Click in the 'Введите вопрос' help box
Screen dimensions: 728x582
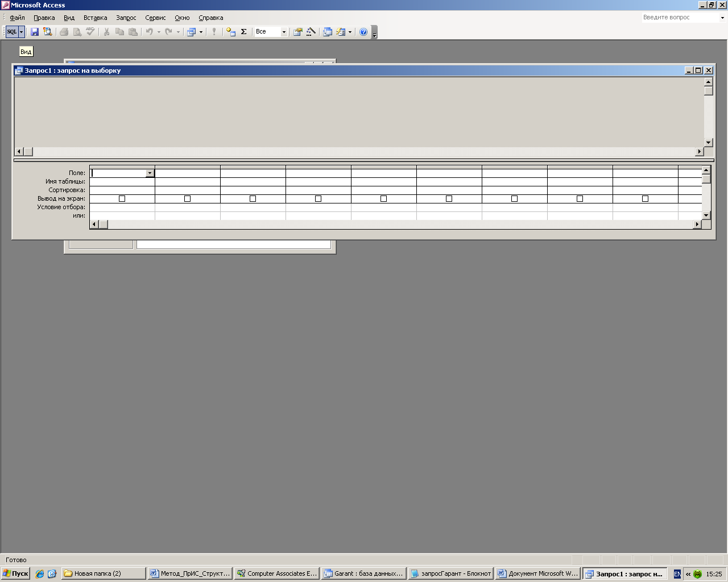(x=680, y=18)
